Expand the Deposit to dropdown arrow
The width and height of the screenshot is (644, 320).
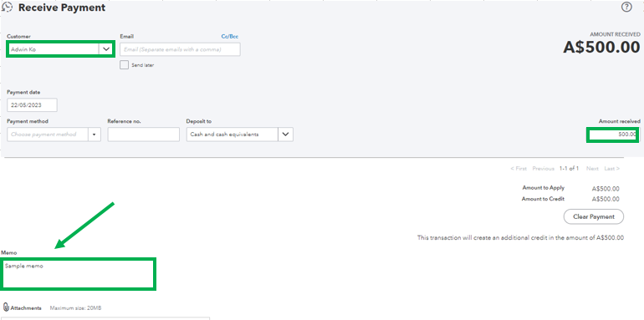tap(286, 135)
